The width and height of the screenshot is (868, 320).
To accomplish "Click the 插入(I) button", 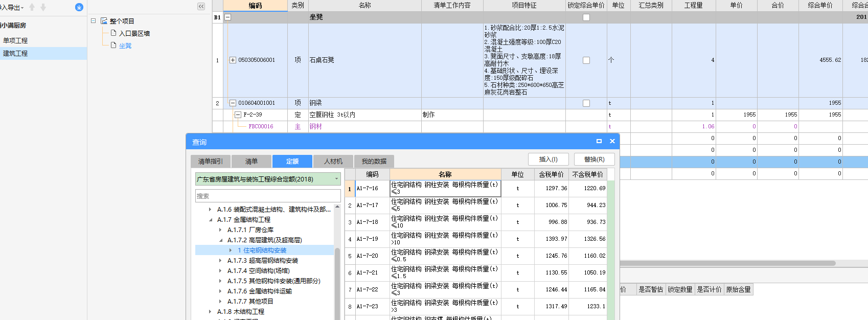I will point(548,159).
